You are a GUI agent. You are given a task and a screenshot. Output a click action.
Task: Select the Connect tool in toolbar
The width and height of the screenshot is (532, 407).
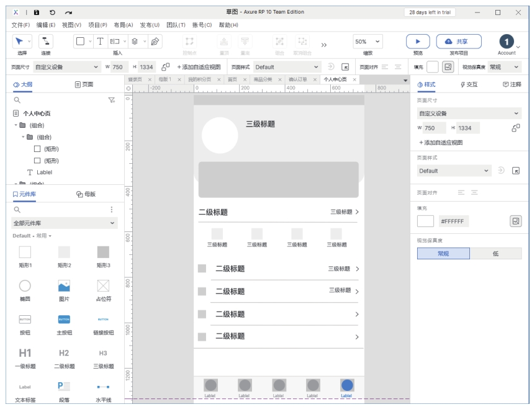(x=46, y=42)
